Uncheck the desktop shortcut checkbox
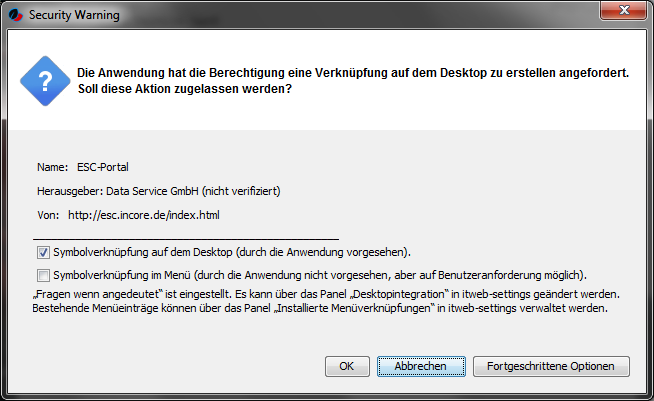This screenshot has width=654, height=401. [x=43, y=252]
